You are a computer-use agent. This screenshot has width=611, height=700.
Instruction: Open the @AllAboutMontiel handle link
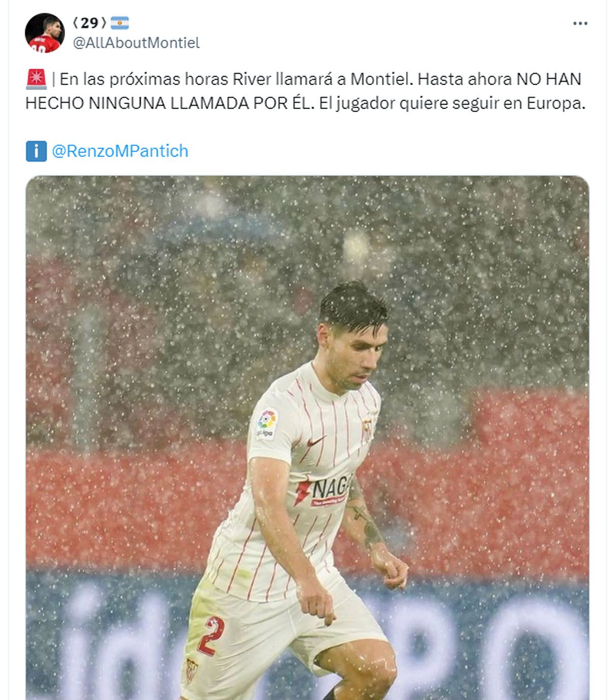point(136,43)
